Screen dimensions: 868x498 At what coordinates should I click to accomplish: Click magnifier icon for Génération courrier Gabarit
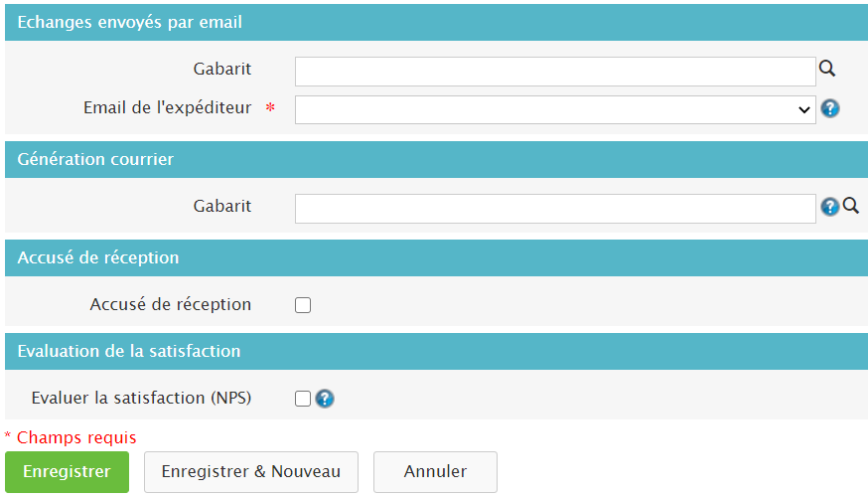point(851,206)
